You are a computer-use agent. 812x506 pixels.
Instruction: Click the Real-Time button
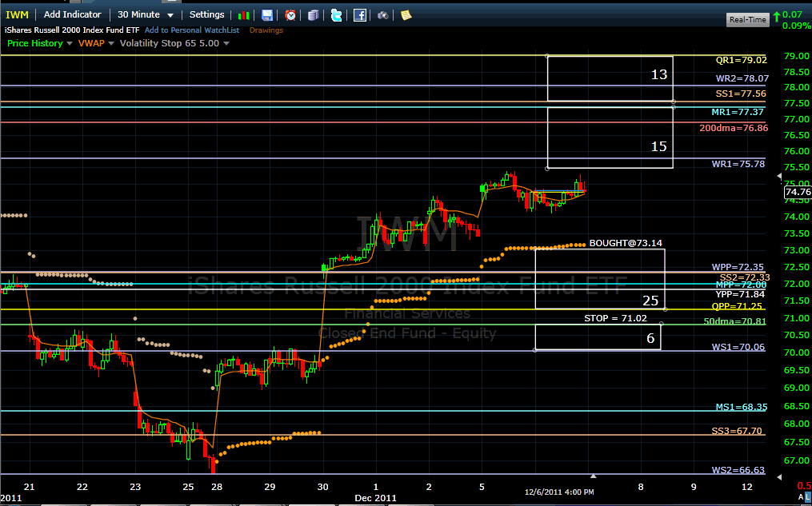tap(747, 20)
